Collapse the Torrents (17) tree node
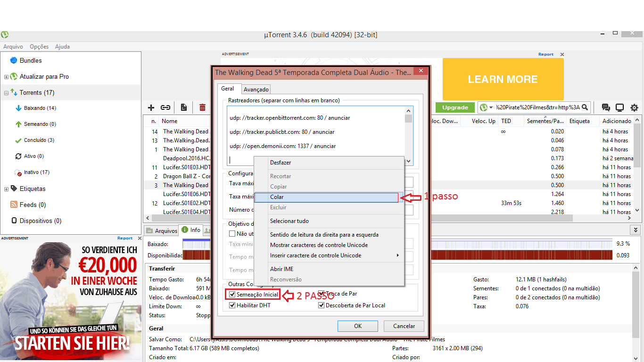Image resolution: width=644 pixels, height=362 pixels. pos(6,93)
